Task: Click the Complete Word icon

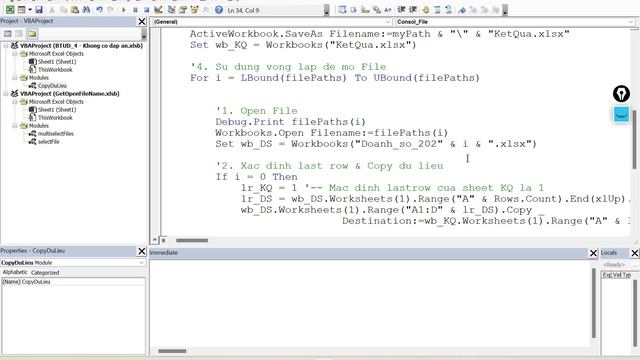Action: pyautogui.click(x=388, y=10)
